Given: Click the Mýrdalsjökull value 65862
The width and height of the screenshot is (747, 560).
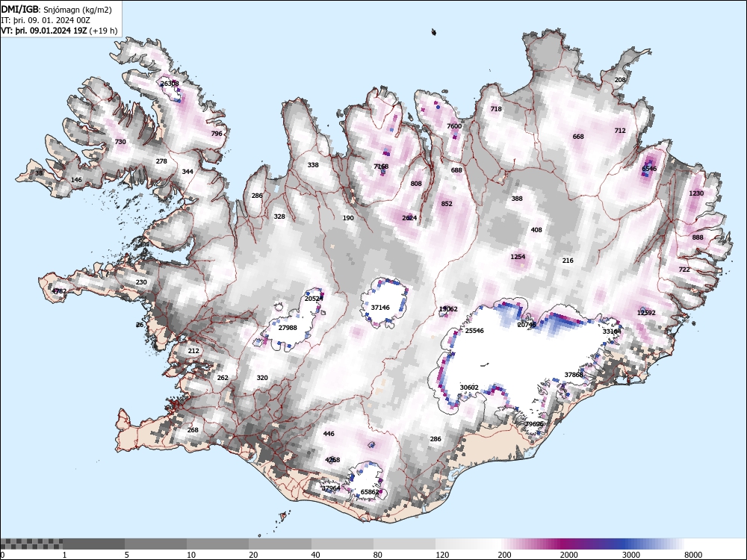Looking at the screenshot, I should (x=371, y=492).
